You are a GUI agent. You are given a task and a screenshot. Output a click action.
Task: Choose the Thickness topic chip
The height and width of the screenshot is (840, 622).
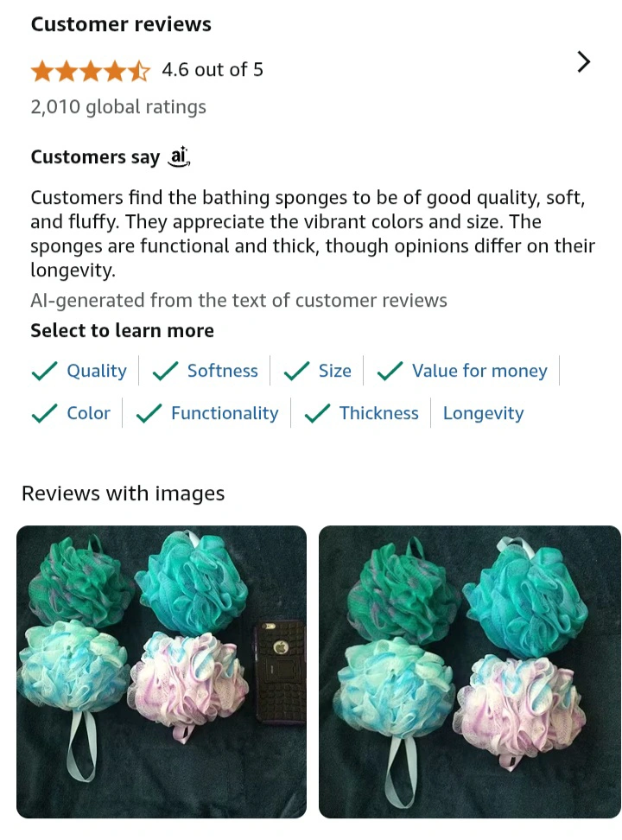[361, 412]
